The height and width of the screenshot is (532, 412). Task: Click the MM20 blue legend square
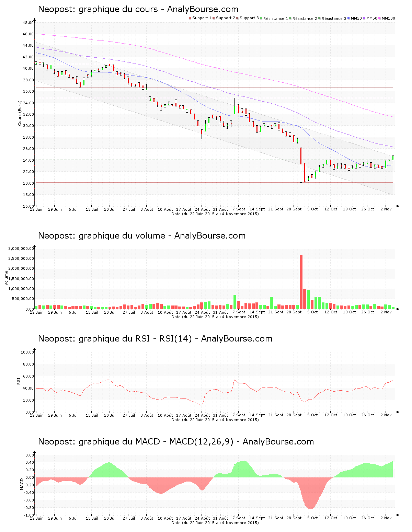[x=349, y=18]
